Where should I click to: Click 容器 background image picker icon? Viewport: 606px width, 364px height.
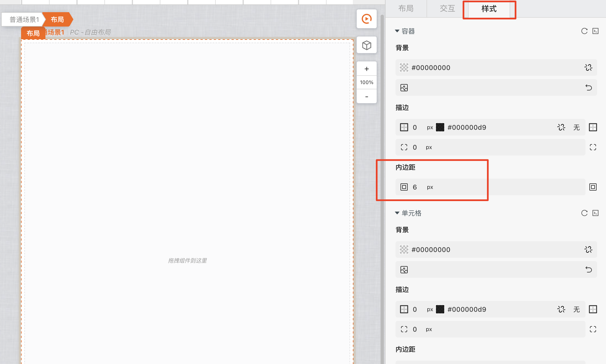click(x=404, y=88)
